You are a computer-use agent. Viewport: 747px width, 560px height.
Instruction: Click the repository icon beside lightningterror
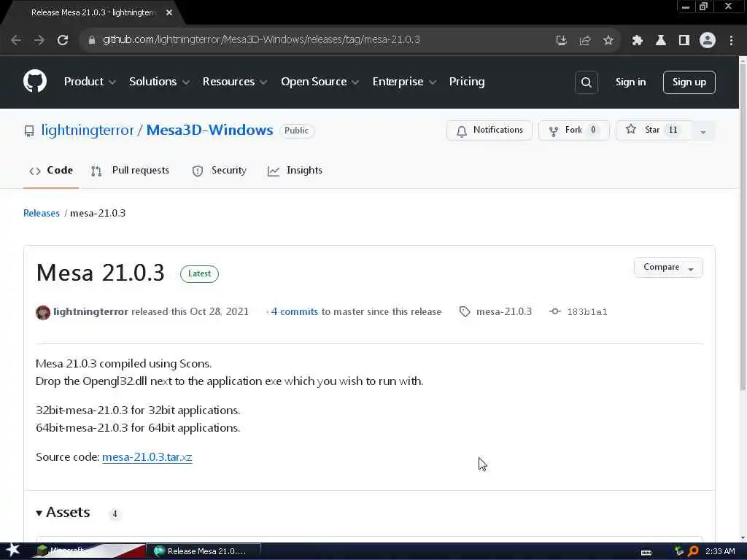coord(29,131)
